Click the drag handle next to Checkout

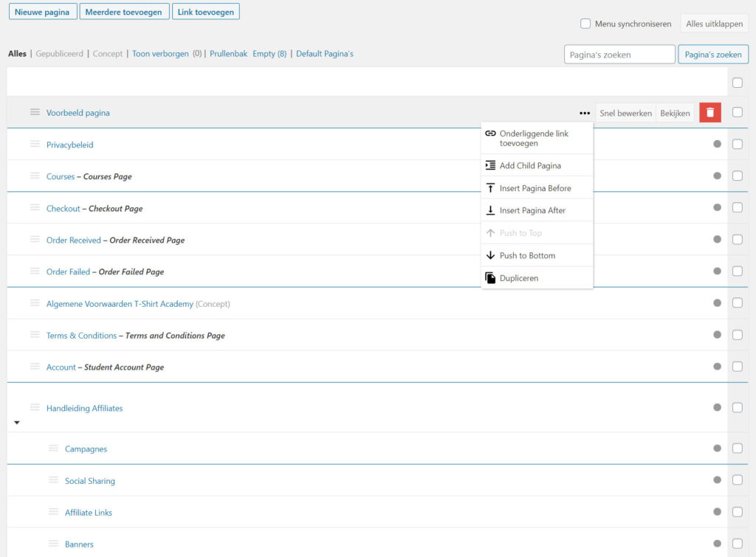click(35, 207)
